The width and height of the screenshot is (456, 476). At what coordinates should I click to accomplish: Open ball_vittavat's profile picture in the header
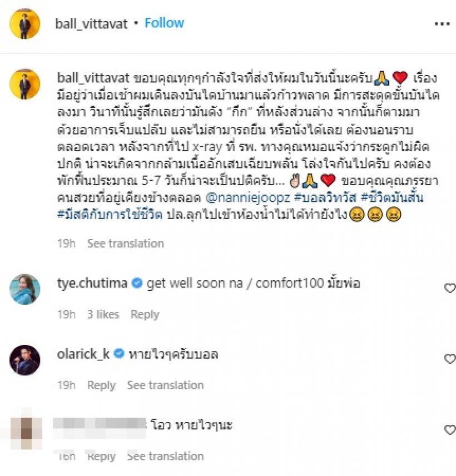point(25,24)
